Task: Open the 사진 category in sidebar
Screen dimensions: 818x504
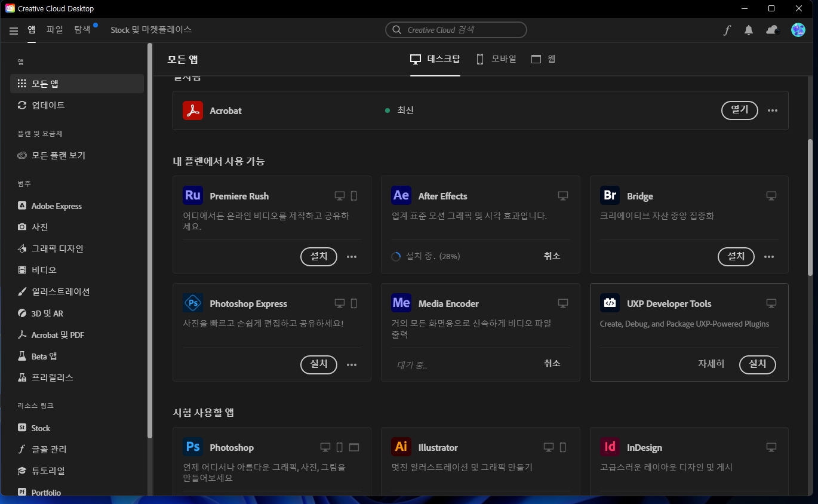Action: pyautogui.click(x=77, y=228)
